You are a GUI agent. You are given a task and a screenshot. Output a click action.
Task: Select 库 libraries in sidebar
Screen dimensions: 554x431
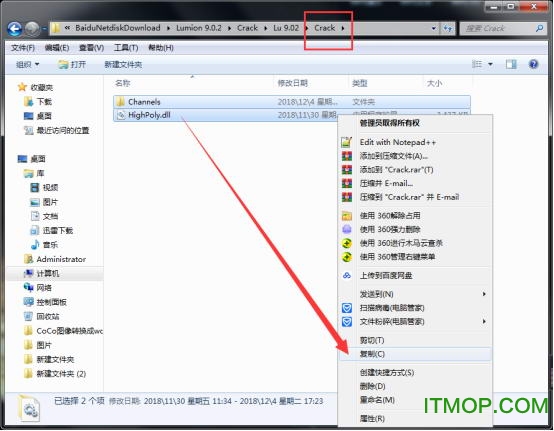point(40,173)
